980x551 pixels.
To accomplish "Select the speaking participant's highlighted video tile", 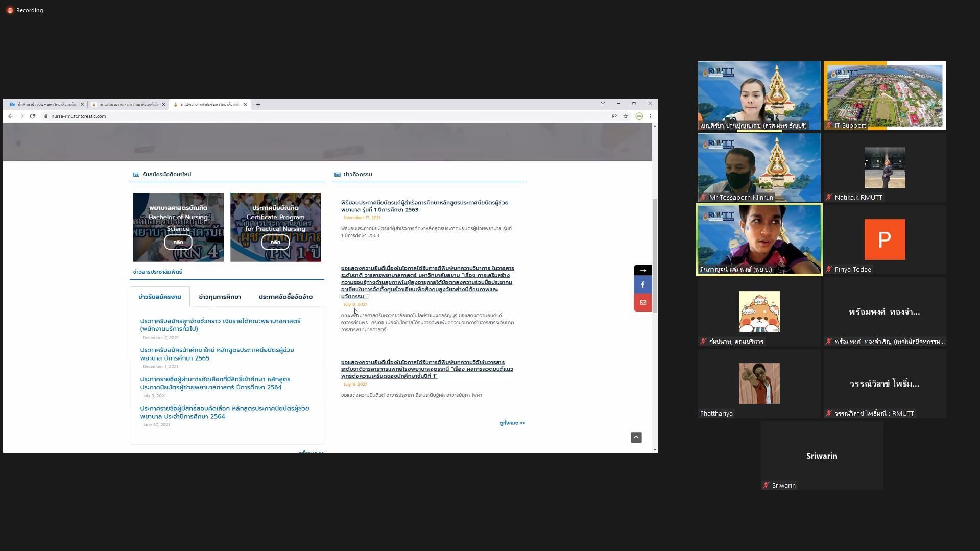I will [x=759, y=239].
